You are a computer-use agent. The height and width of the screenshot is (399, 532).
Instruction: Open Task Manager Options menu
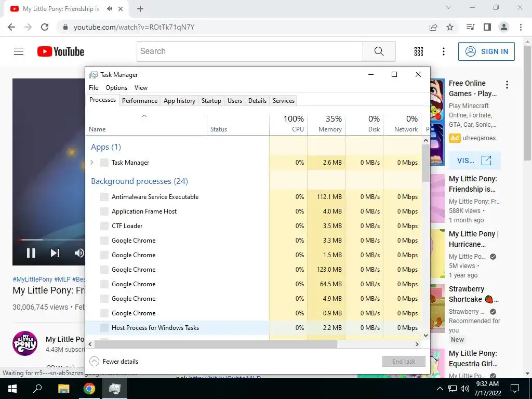click(x=116, y=87)
